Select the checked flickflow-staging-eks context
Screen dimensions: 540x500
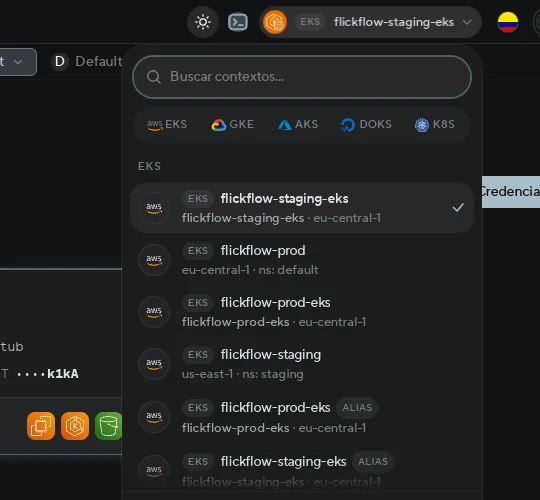[302, 208]
